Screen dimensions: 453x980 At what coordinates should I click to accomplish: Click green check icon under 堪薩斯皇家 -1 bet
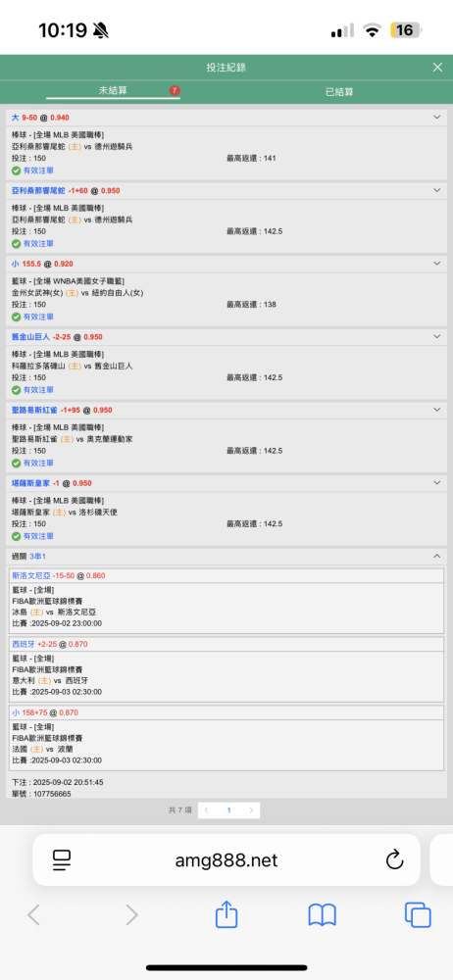click(17, 536)
